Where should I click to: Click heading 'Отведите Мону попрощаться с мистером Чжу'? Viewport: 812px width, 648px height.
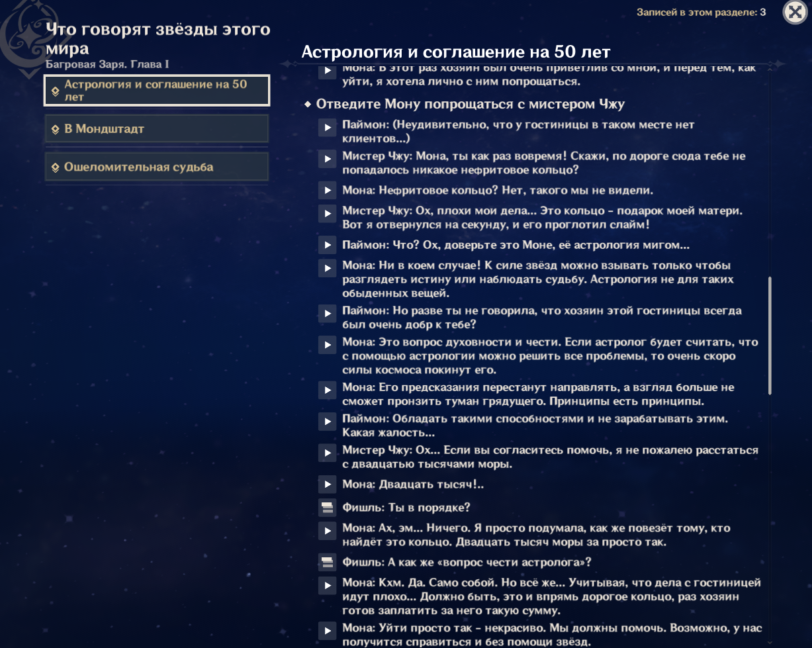coord(470,104)
